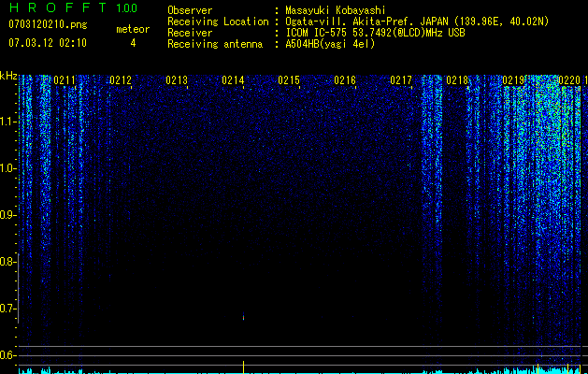Click the 0211 time axis marker
Viewport: 588px width, 374px height.
65,80
